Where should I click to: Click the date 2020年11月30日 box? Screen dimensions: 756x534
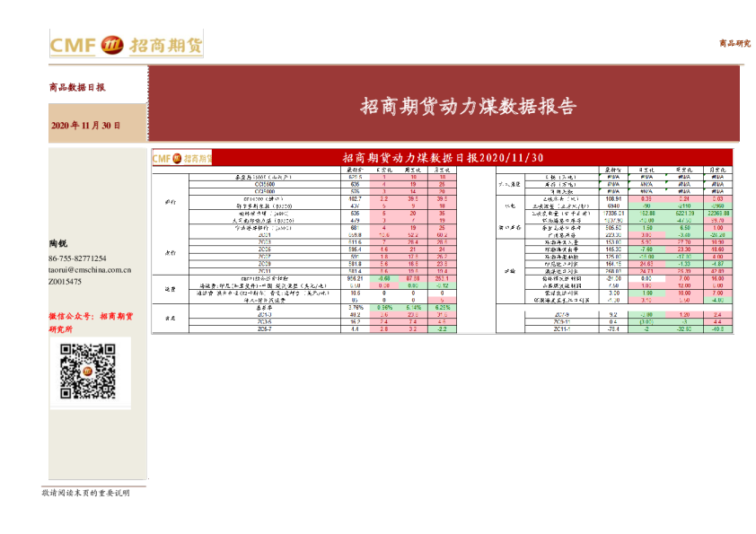(x=86, y=126)
